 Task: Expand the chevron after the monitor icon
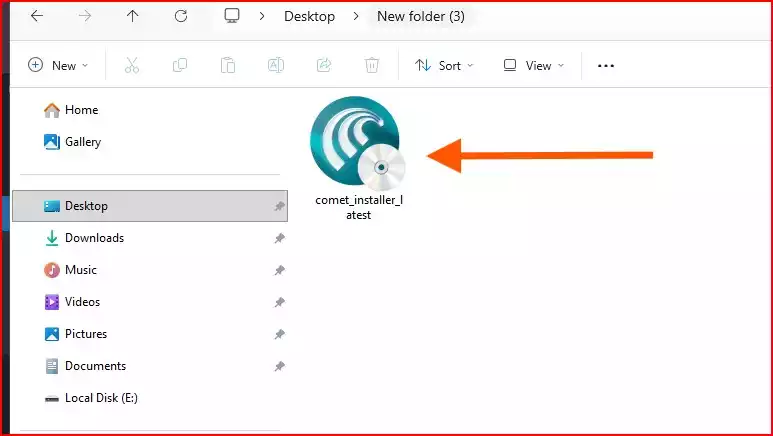262,16
